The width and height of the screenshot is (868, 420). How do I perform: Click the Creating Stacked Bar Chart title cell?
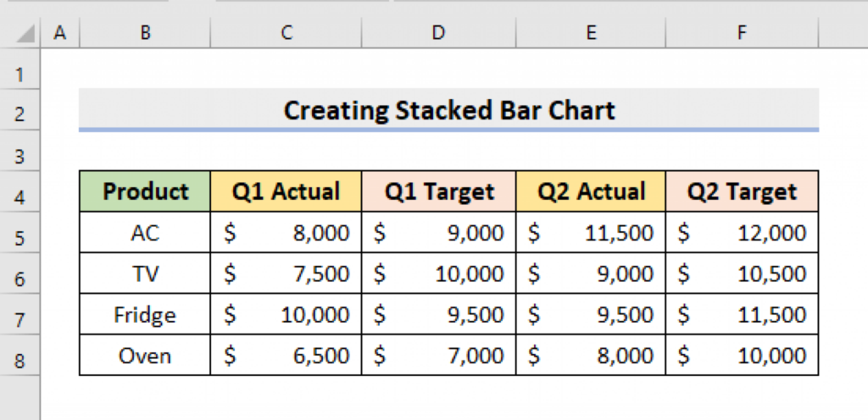click(449, 110)
